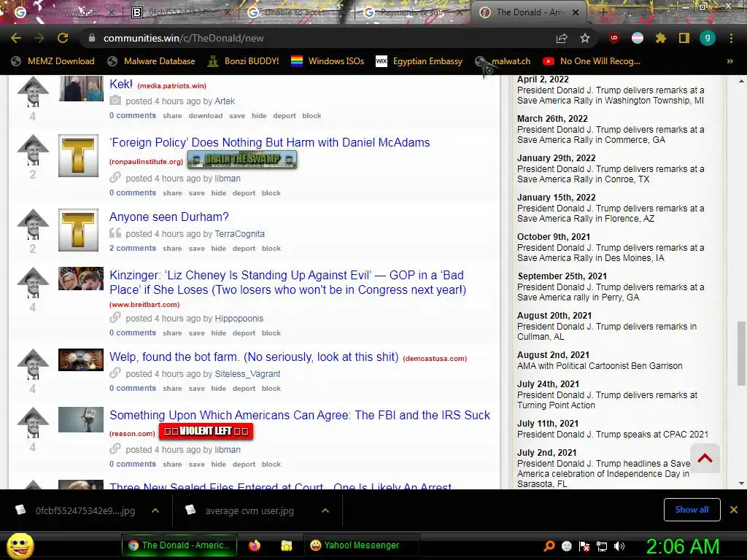Image resolution: width=747 pixels, height=560 pixels.
Task: Open a new tab with the plus button
Action: [x=603, y=12]
